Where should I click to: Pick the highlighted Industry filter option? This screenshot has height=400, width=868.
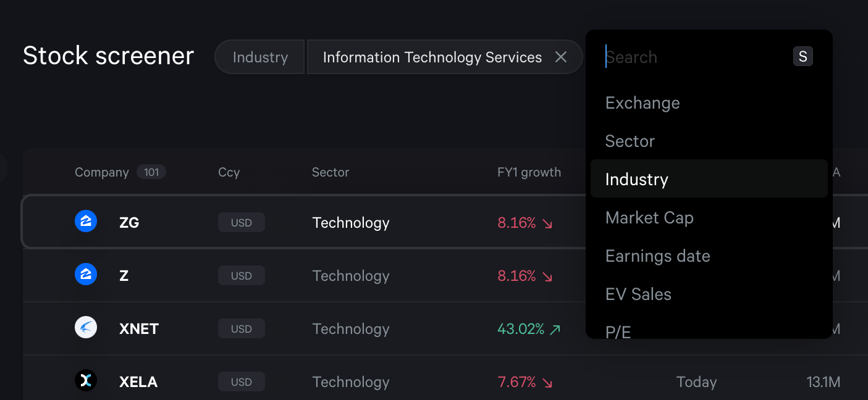637,180
